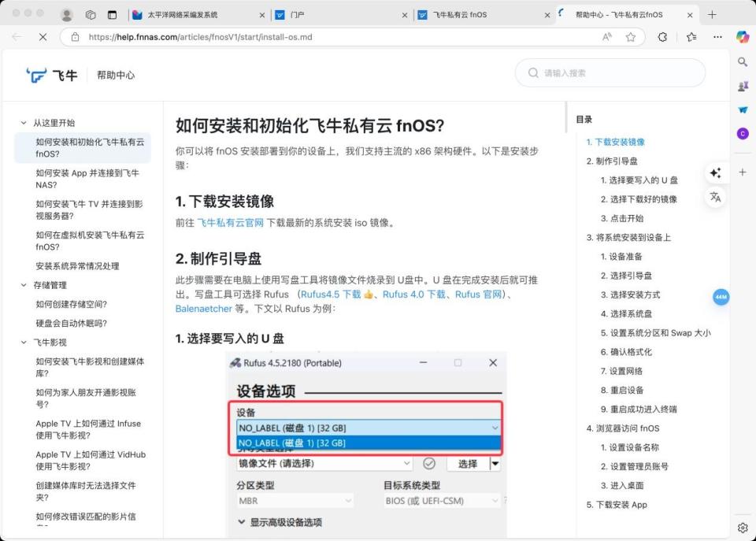Click the search icon in the right edge bar

click(x=741, y=61)
